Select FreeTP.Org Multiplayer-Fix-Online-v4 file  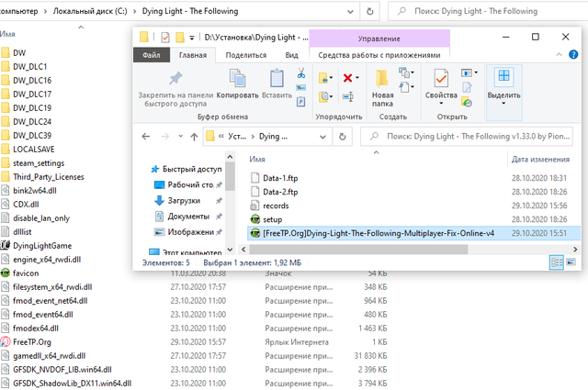[x=414, y=233]
